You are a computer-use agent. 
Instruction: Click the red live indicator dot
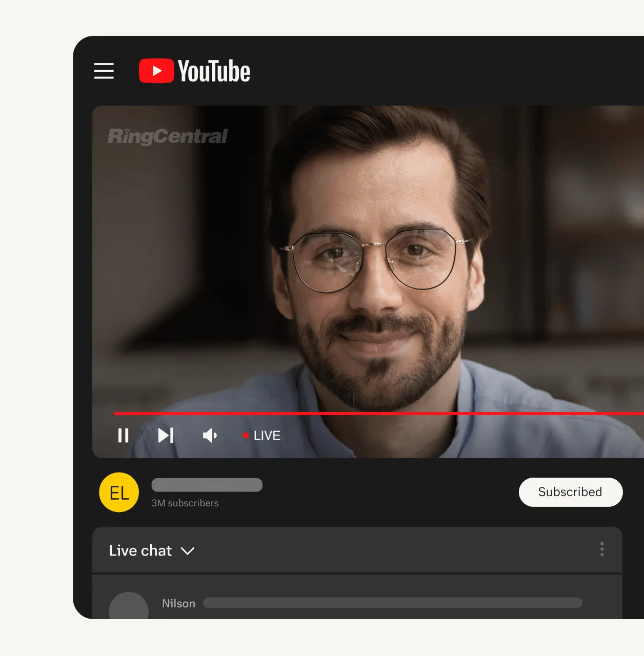(246, 436)
